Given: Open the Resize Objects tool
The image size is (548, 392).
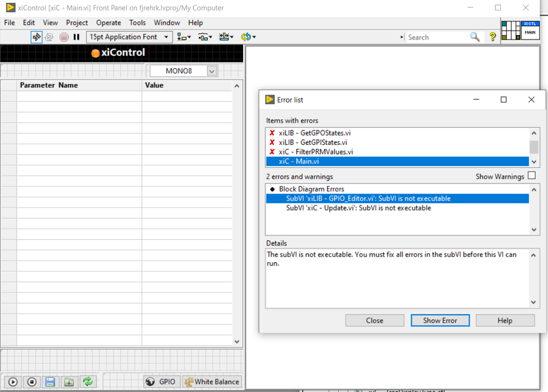Looking at the screenshot, I should tap(226, 37).
